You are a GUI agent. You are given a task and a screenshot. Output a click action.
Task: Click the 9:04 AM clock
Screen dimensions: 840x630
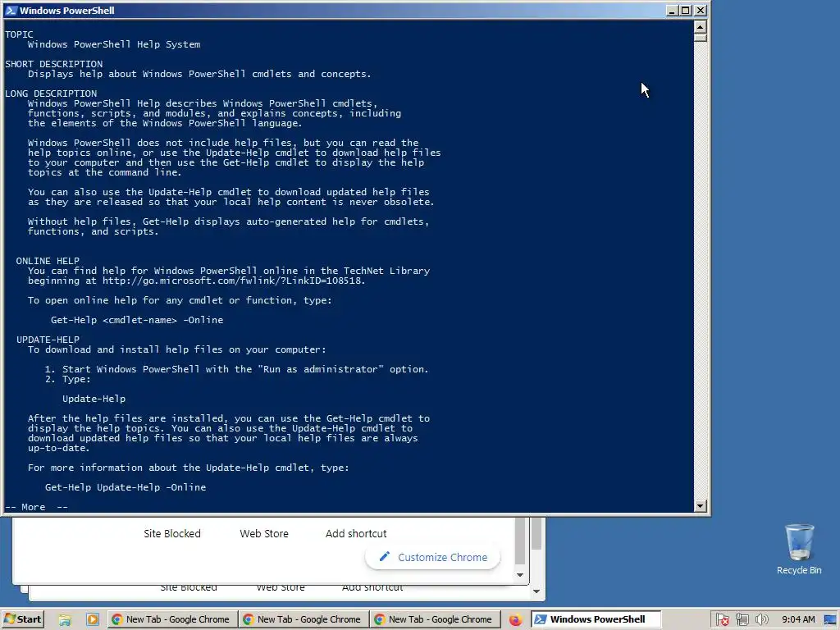[x=797, y=619]
